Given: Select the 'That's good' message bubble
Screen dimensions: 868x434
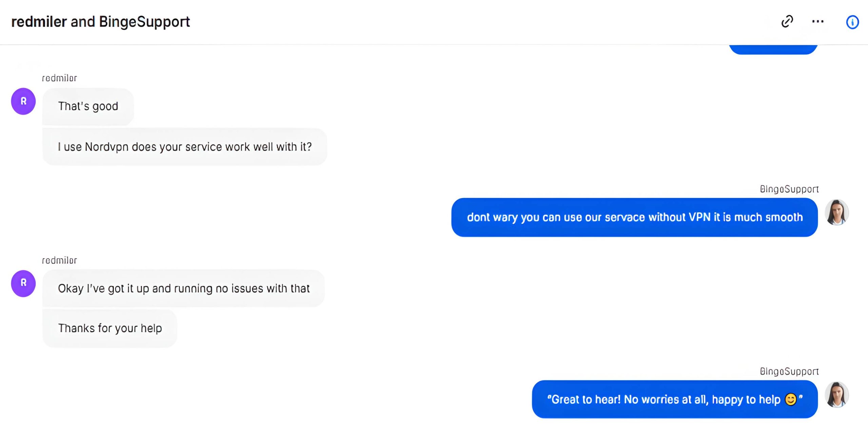Looking at the screenshot, I should (x=88, y=106).
